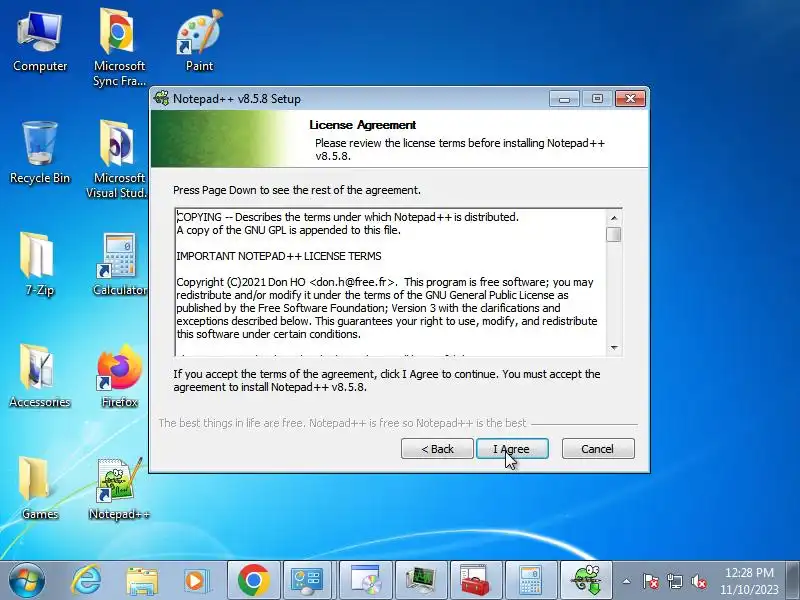Viewport: 800px width, 600px height.
Task: Open the Microsoft Sync Framework folder
Action: point(119,47)
